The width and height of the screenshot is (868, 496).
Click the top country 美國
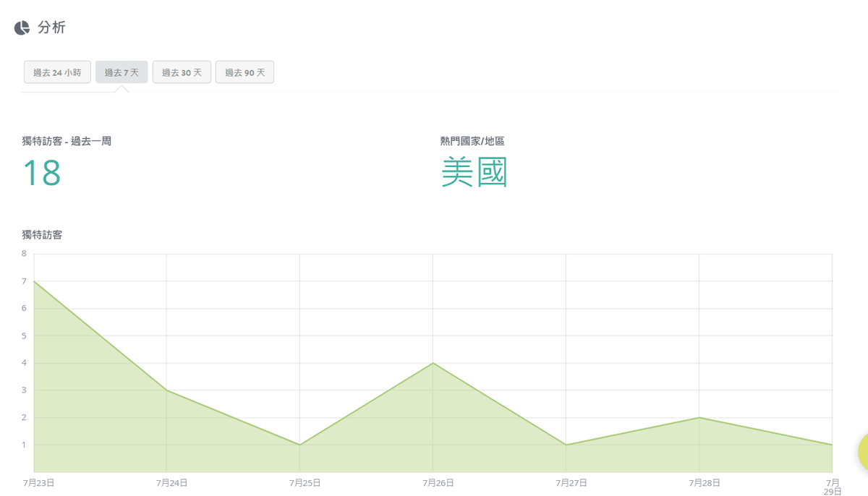pyautogui.click(x=475, y=173)
